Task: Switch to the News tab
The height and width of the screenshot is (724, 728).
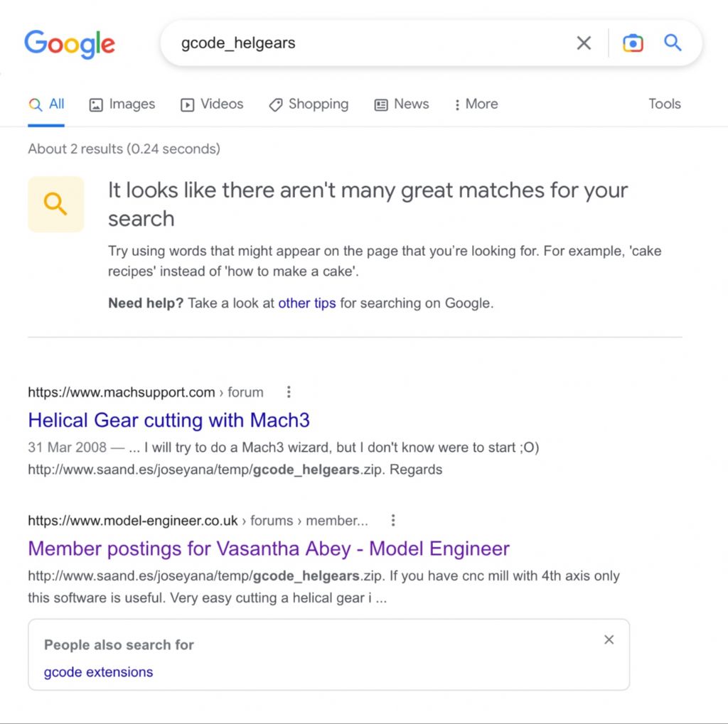Action: click(402, 104)
